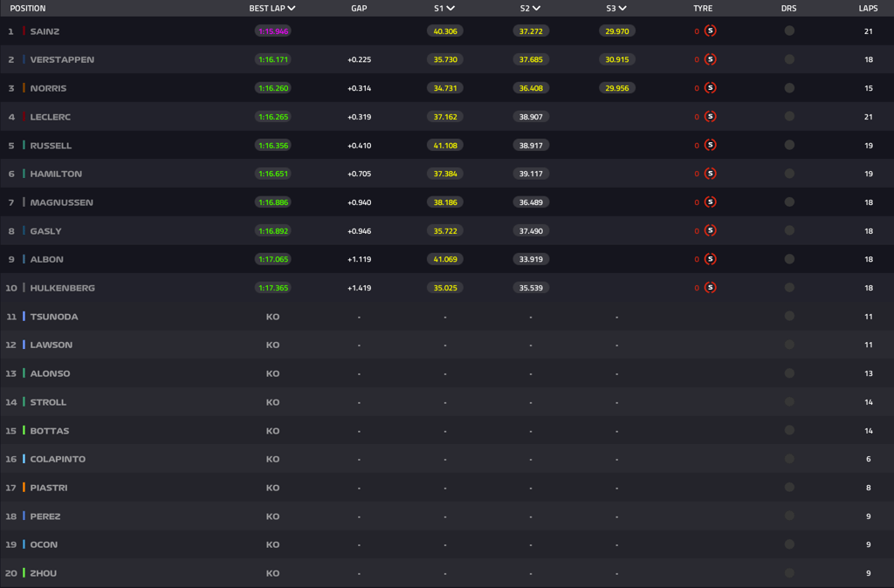The width and height of the screenshot is (894, 588).
Task: Click the DRS indicator dot for Norris
Action: click(789, 88)
